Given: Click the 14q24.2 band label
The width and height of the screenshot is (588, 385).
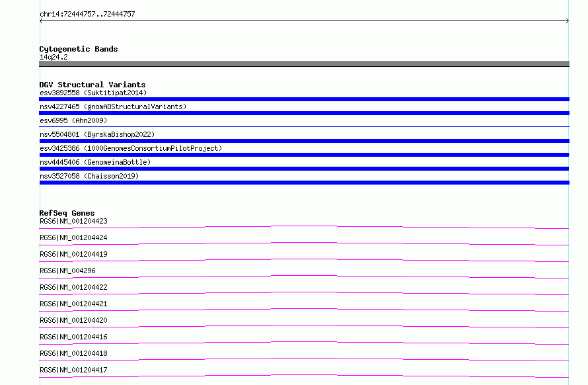Looking at the screenshot, I should (x=54, y=57).
